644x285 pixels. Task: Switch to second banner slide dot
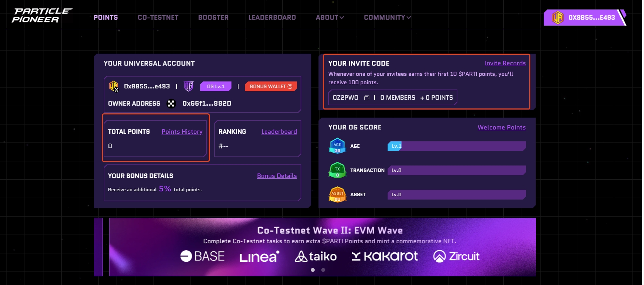(x=323, y=270)
